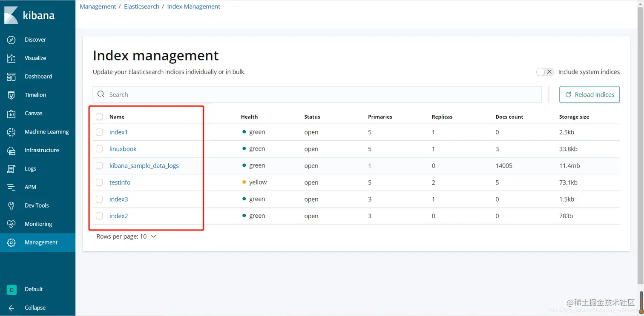Click the Elasticsearch breadcrumb link
The image size is (644, 316).
point(141,7)
